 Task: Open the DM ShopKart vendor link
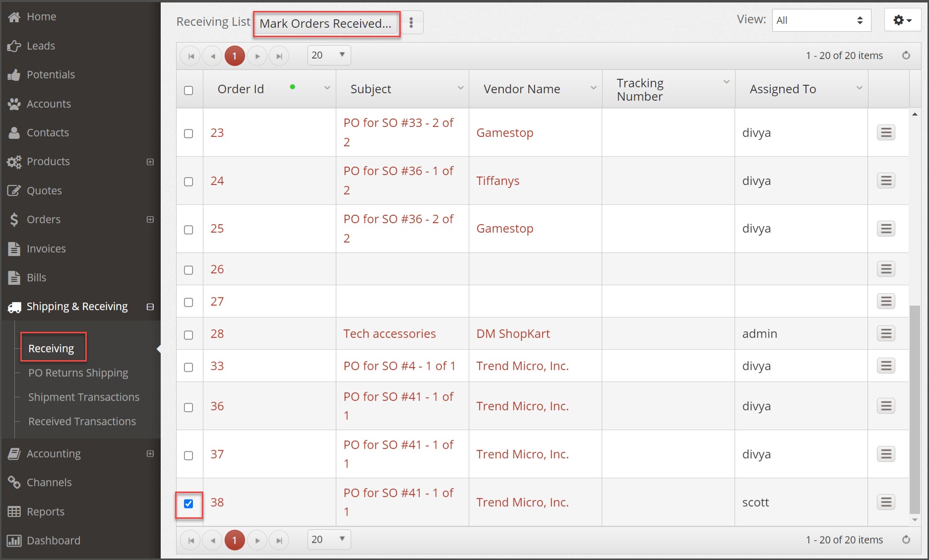point(513,334)
